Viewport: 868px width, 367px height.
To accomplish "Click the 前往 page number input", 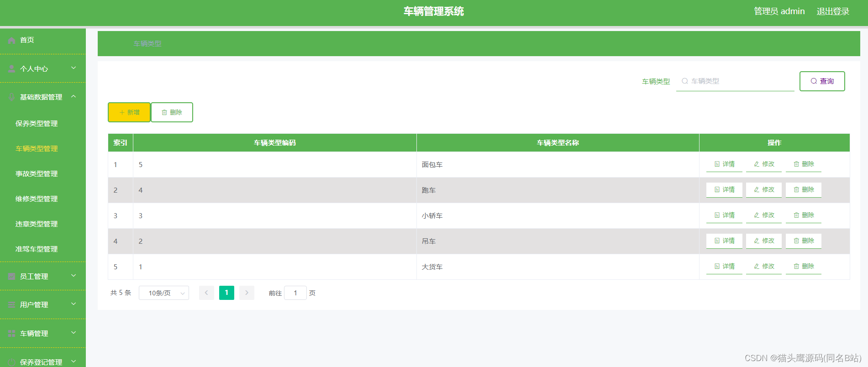I will (295, 293).
